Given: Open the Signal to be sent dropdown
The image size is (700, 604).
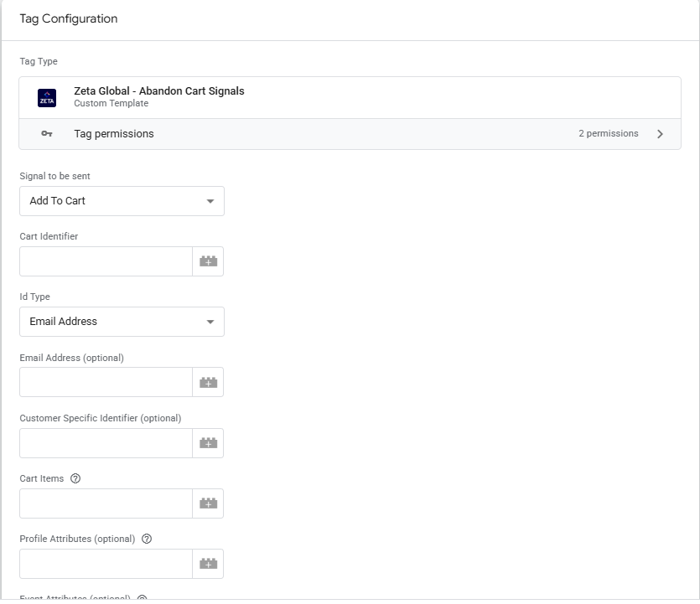Looking at the screenshot, I should 122,201.
